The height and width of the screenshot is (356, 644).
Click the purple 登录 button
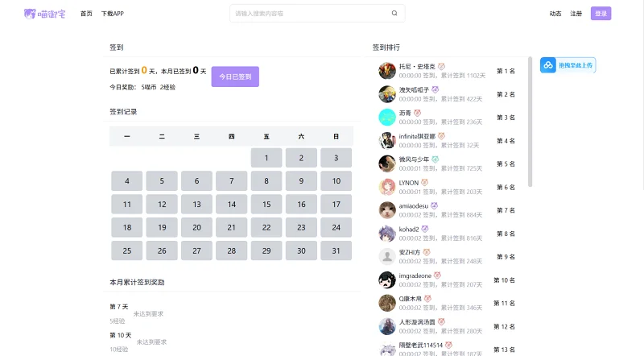(601, 14)
